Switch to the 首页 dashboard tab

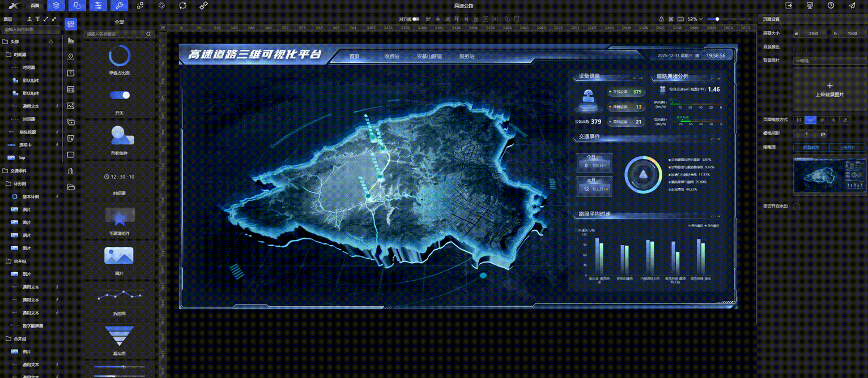(x=355, y=56)
